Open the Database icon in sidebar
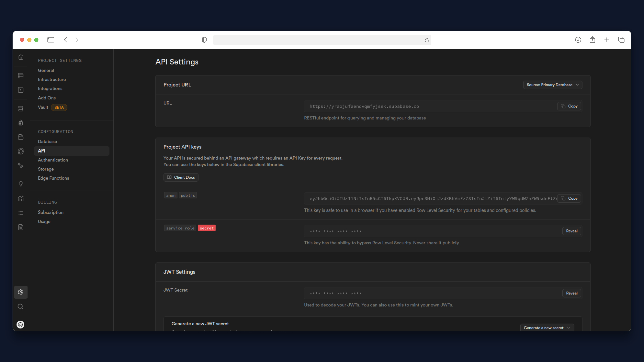Screen dimensions: 644x362 pos(21,109)
